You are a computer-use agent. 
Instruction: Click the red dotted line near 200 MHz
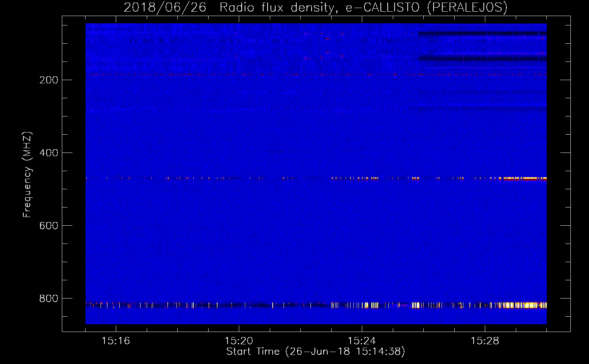tap(316, 75)
